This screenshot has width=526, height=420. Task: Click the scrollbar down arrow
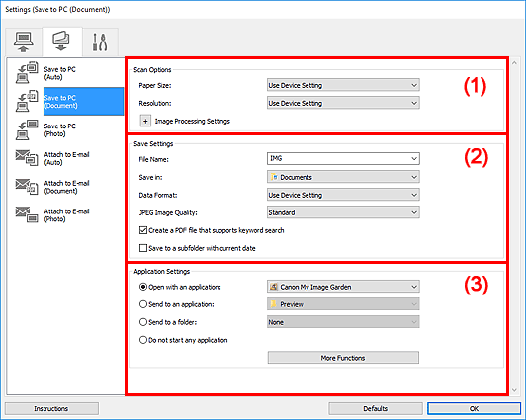pos(515,390)
